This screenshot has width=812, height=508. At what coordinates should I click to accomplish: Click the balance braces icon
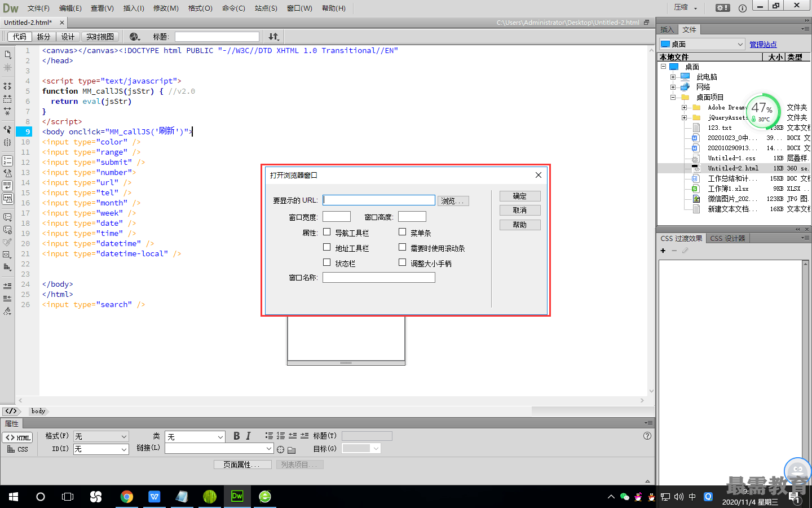click(x=7, y=142)
